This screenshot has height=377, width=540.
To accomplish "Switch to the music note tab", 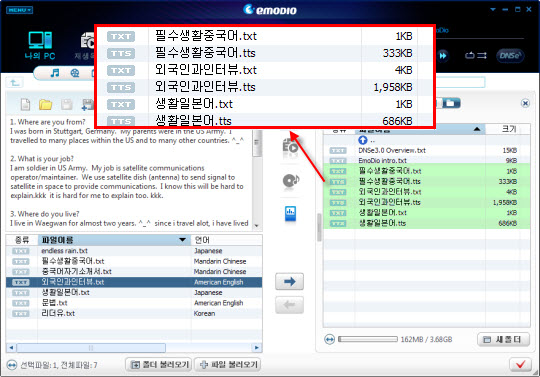I will click(55, 73).
